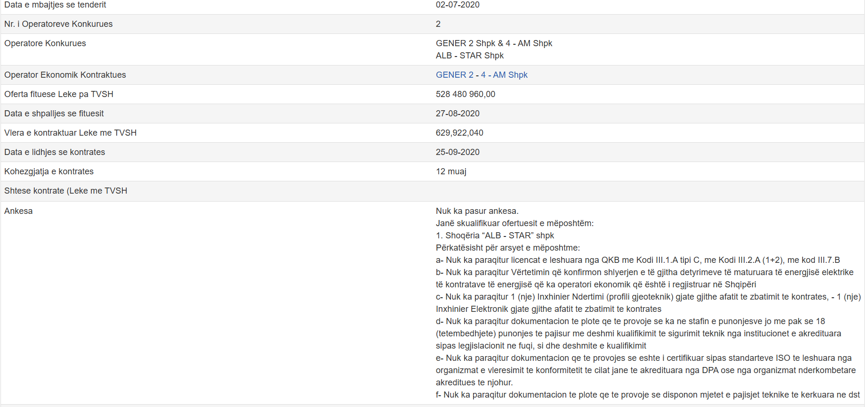
Task: Open the GENER 2 operator link
Action: point(454,75)
